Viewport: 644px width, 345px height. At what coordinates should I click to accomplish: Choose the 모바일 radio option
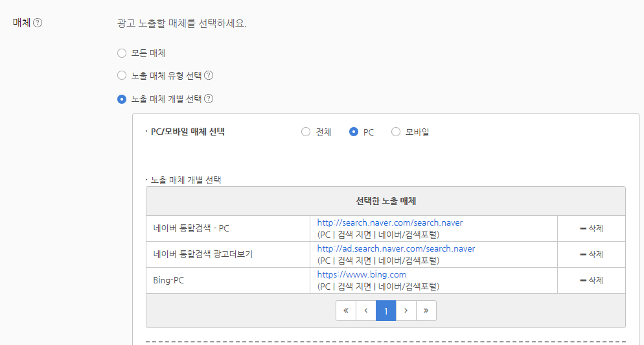click(395, 132)
